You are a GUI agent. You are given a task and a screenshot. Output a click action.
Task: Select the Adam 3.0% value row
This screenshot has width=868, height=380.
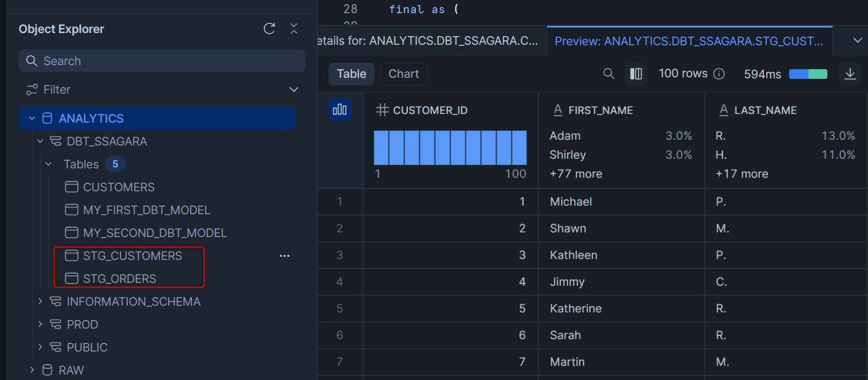(621, 136)
